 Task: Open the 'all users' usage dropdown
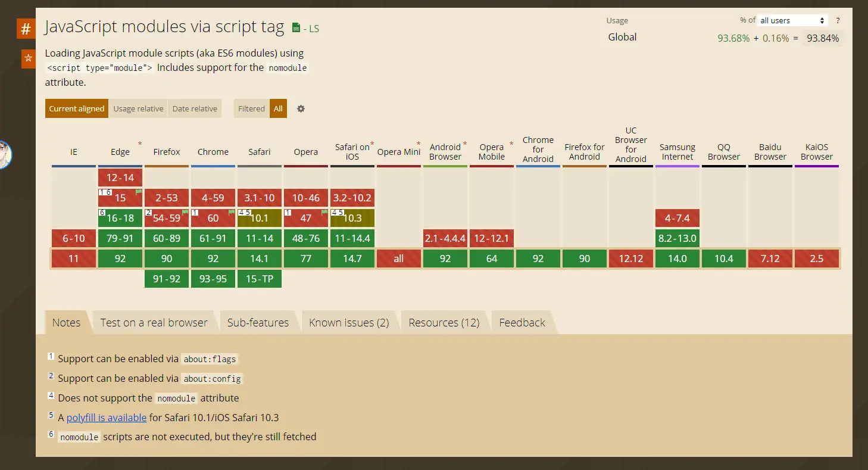pos(792,20)
